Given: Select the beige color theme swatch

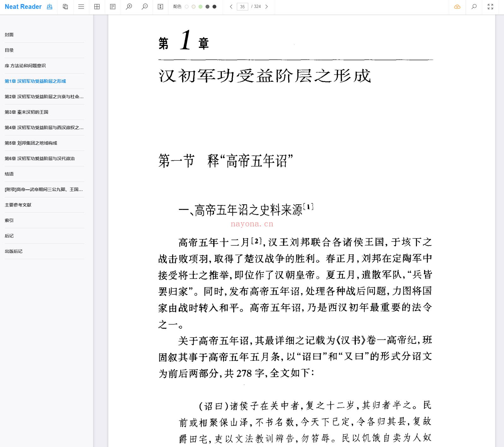Looking at the screenshot, I should tap(194, 7).
